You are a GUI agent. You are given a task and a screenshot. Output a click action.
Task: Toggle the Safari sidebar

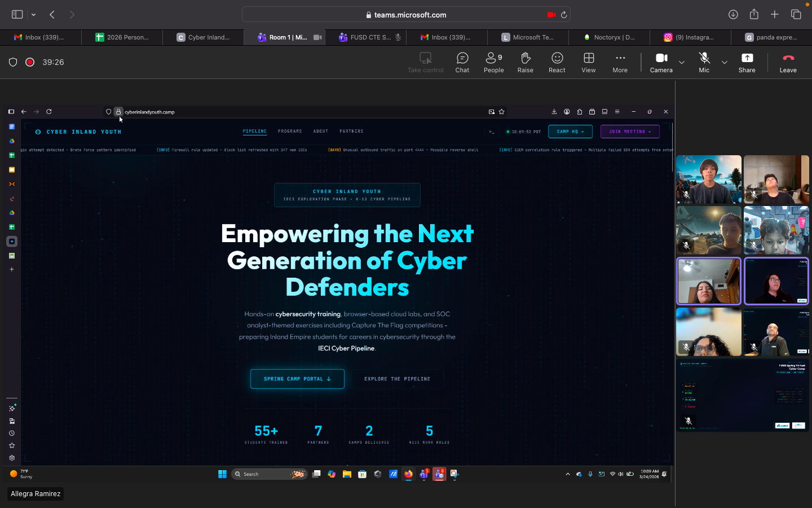point(17,15)
